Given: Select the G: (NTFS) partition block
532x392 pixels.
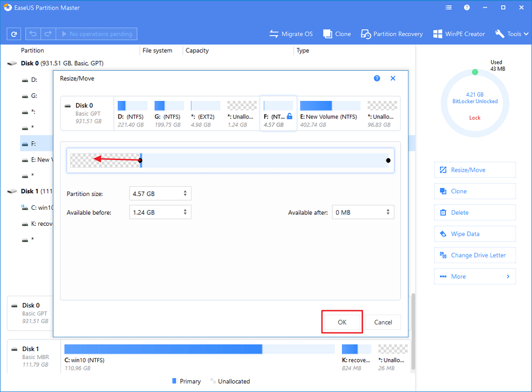Looking at the screenshot, I should pyautogui.click(x=169, y=114).
